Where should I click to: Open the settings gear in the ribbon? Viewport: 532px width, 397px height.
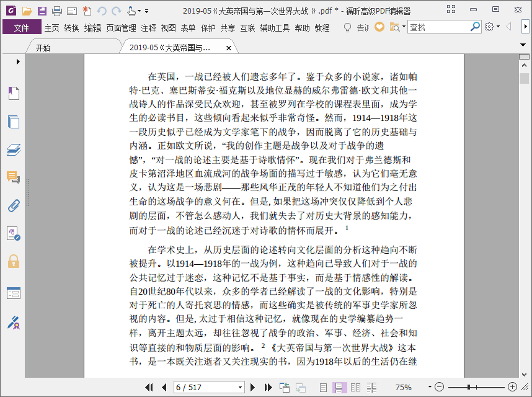click(489, 27)
